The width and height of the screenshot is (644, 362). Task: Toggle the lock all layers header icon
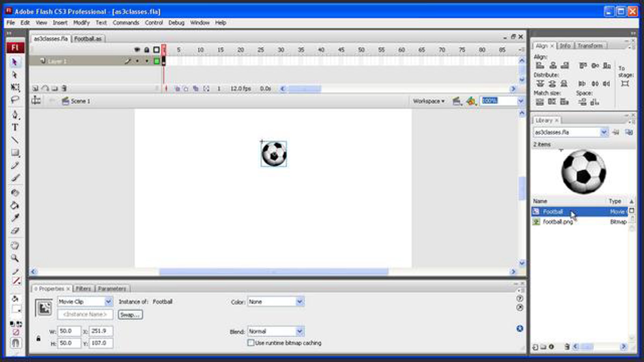pos(147,50)
